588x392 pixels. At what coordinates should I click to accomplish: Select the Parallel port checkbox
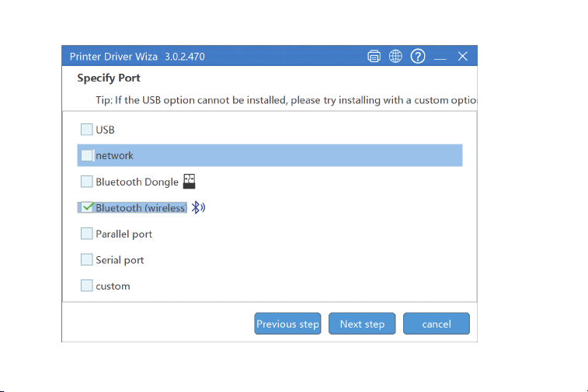pyautogui.click(x=87, y=234)
